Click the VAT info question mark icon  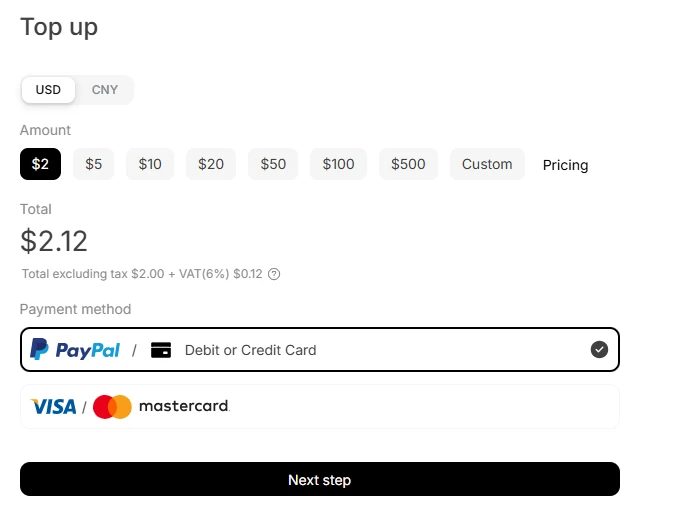274,274
